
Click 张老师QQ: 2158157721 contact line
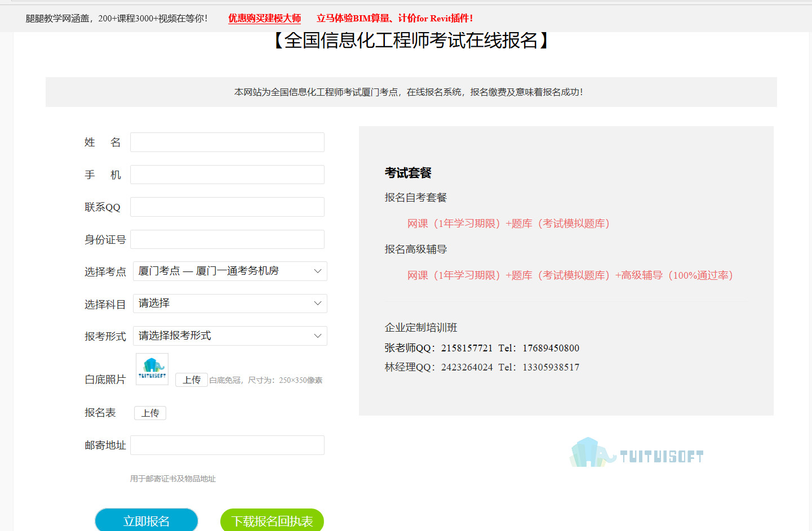[x=482, y=348]
